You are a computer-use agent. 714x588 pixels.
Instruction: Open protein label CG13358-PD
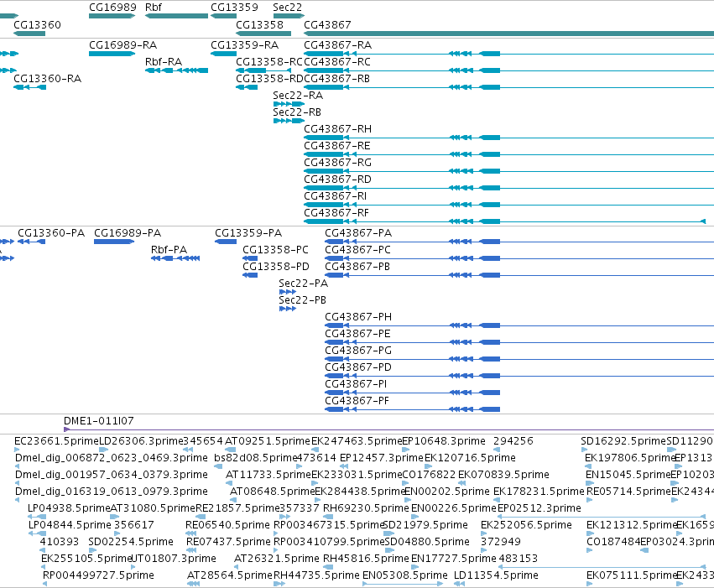[x=276, y=267]
